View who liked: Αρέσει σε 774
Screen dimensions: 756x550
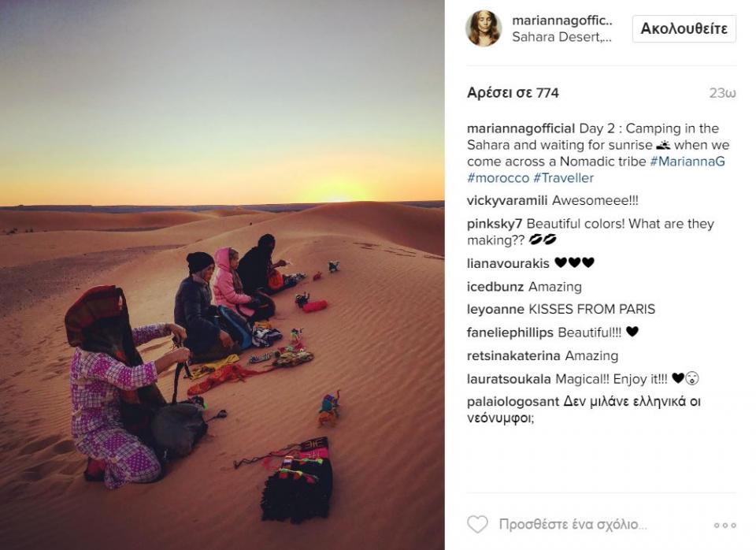point(513,93)
